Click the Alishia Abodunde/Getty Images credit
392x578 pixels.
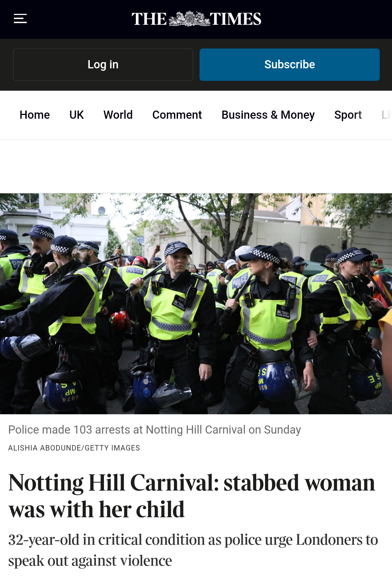coord(74,448)
